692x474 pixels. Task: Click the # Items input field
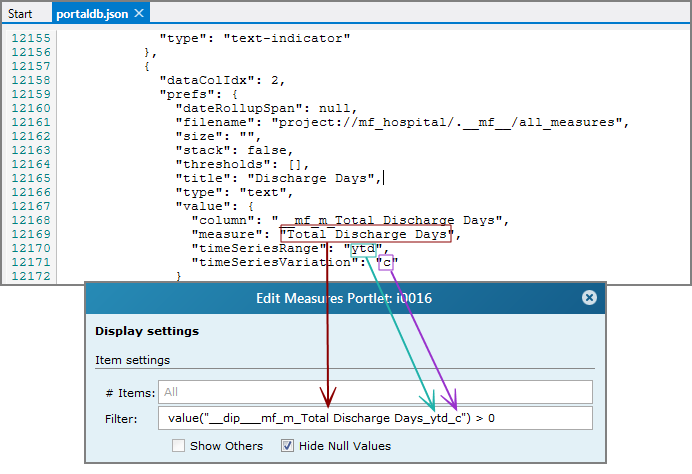pos(375,392)
